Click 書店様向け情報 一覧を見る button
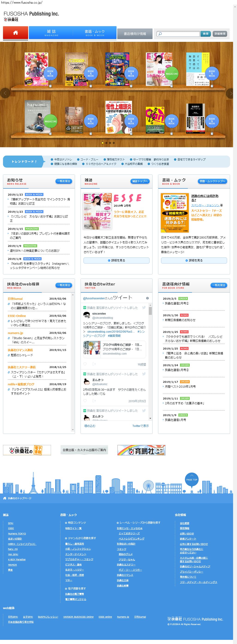The height and width of the screenshot is (644, 237). pyautogui.click(x=219, y=285)
